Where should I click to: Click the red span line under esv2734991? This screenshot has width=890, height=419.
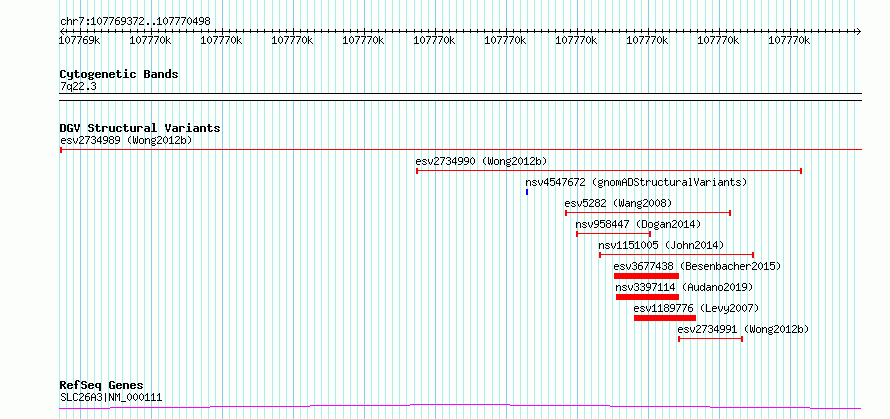click(x=710, y=339)
